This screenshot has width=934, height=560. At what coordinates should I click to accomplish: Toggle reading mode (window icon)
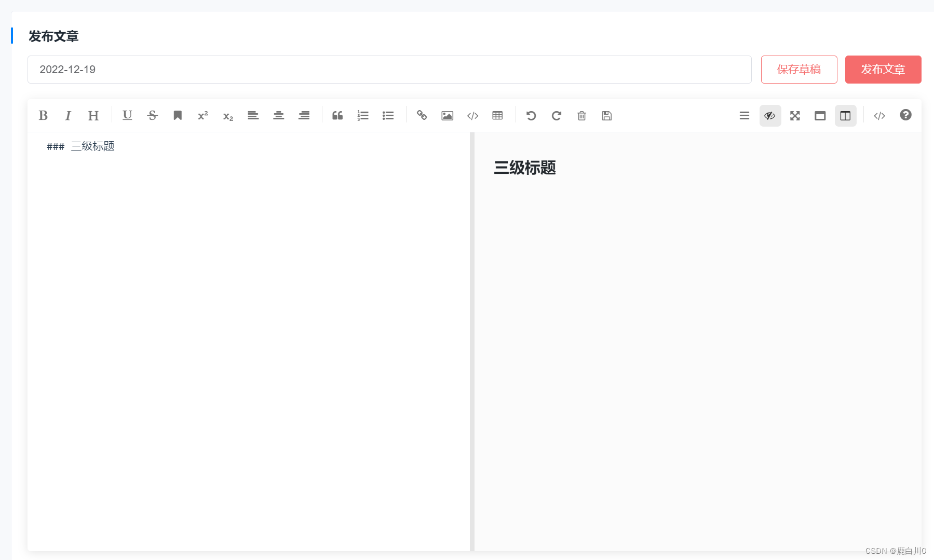pos(820,115)
